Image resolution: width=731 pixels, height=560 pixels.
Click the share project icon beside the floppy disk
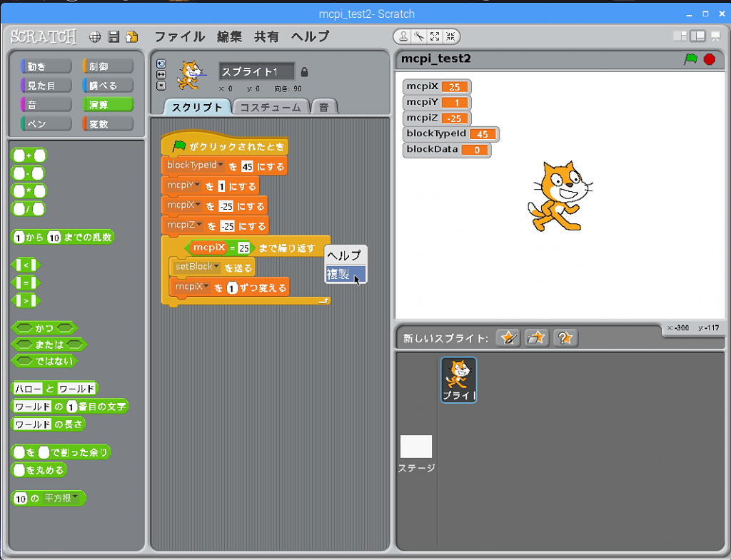click(132, 37)
